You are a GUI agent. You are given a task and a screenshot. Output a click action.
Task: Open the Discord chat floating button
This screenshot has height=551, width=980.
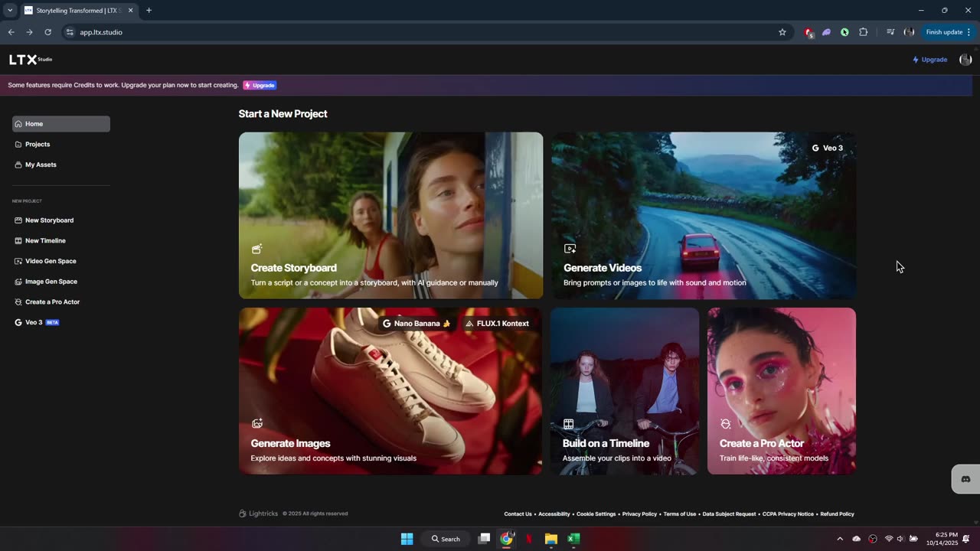click(x=965, y=479)
